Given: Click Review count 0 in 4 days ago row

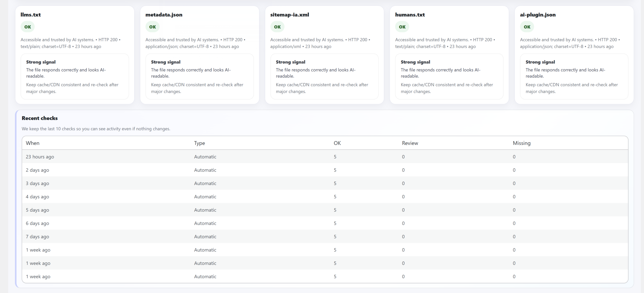Looking at the screenshot, I should 403,197.
